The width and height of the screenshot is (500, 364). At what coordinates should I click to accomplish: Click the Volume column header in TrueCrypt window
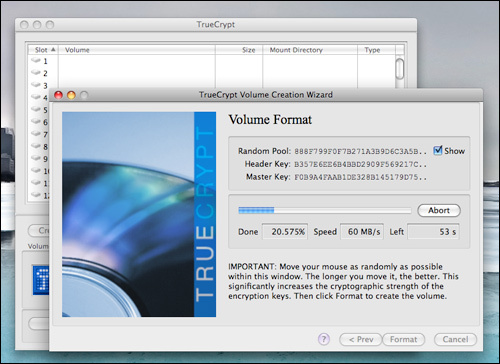point(137,50)
